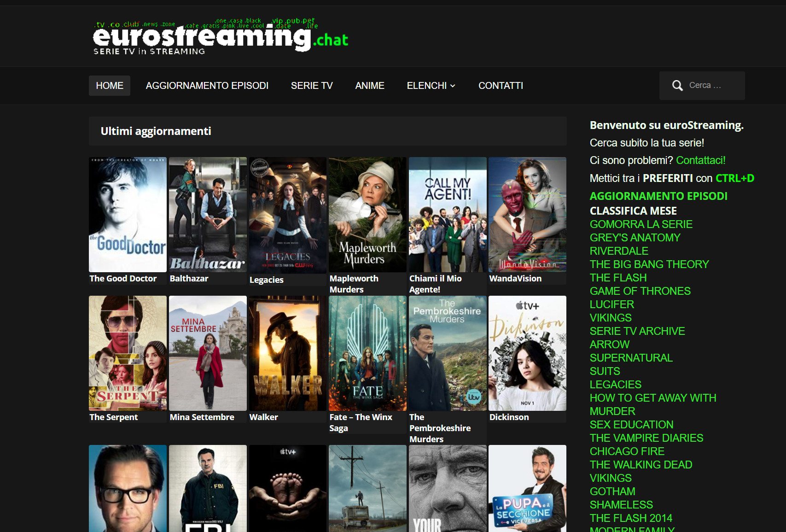This screenshot has height=532, width=786.
Task: Open AGGIORNAMENTO EPISODI from the navigation bar
Action: click(x=207, y=86)
